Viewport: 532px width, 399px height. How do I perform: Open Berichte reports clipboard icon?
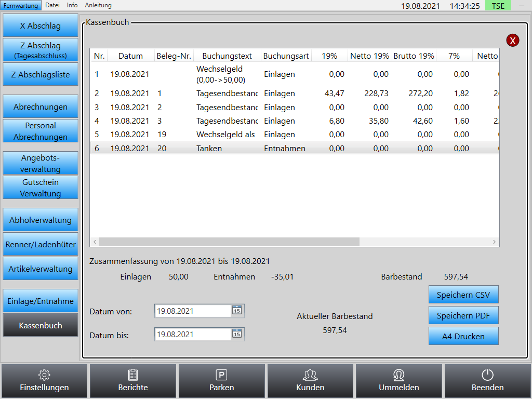pos(133,381)
